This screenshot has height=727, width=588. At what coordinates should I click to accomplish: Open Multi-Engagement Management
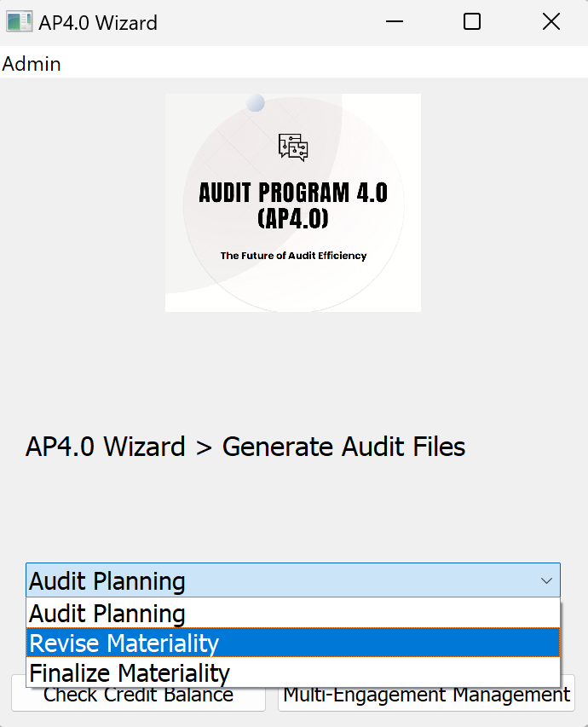tap(426, 695)
